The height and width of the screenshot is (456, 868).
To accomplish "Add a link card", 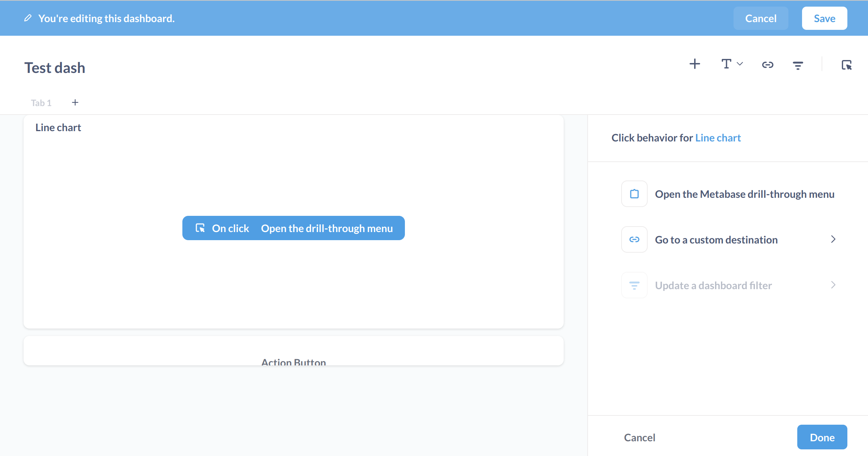I will pos(768,64).
